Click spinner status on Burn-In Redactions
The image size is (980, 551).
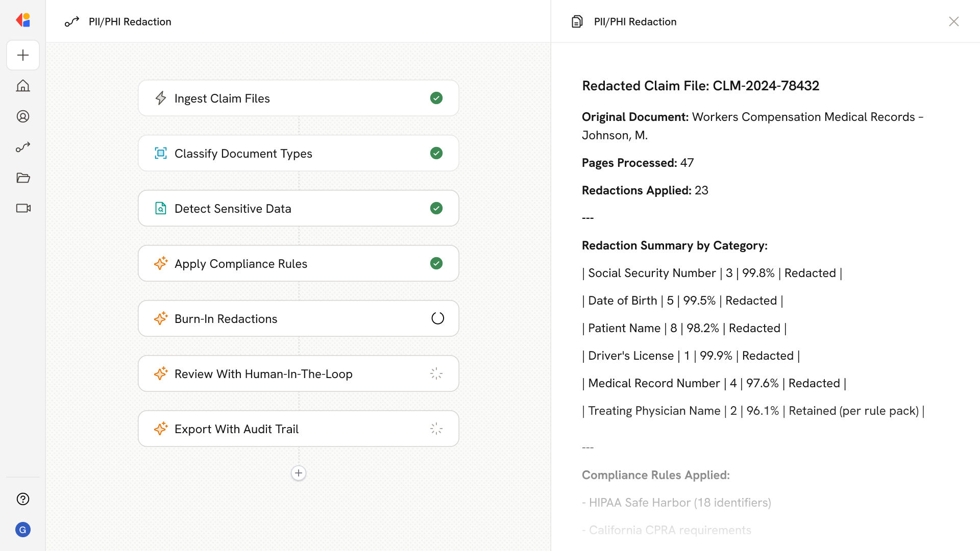tap(437, 318)
